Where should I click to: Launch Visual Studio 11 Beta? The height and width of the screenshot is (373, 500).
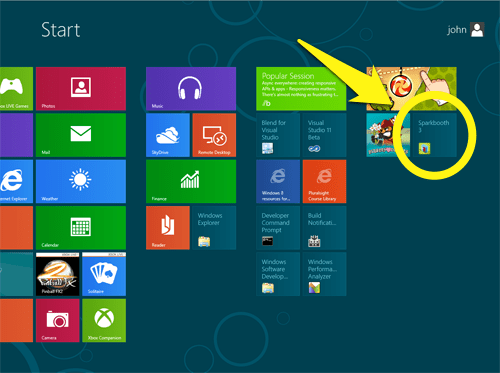[324, 135]
